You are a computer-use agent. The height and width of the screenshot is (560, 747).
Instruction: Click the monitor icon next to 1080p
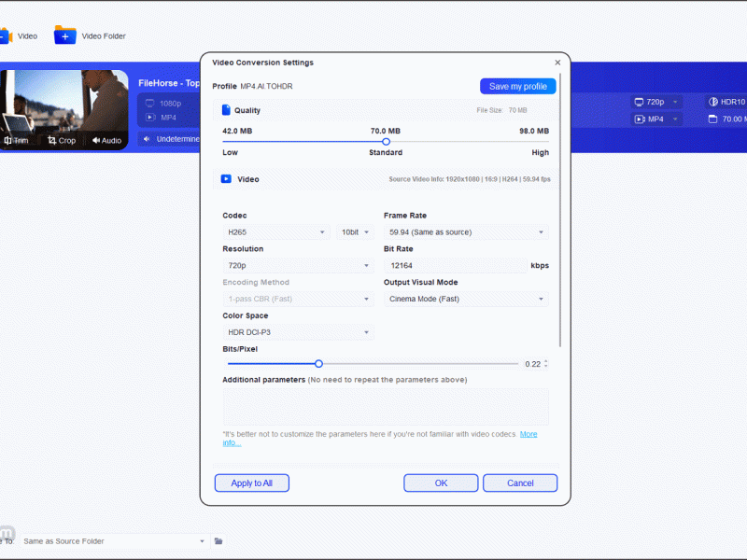click(x=150, y=104)
